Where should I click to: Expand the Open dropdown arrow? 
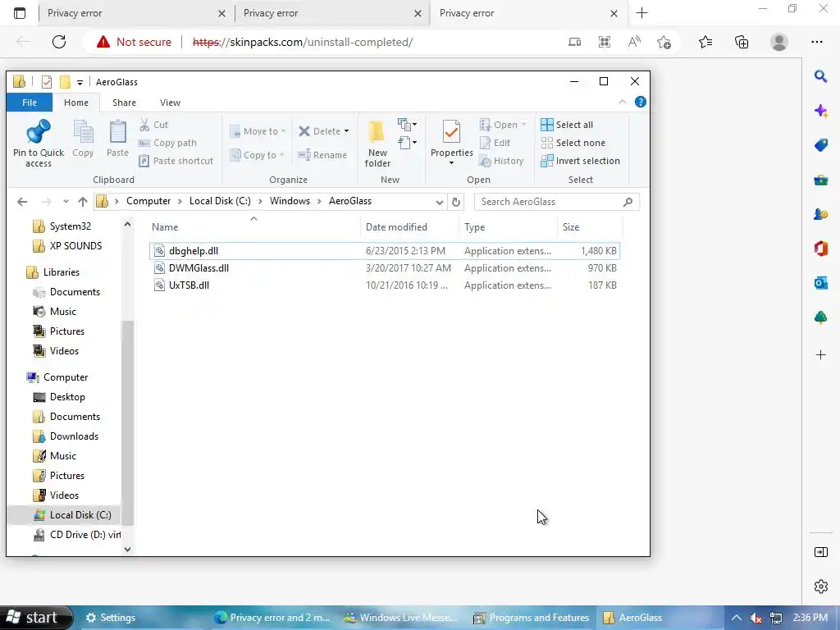click(x=524, y=125)
